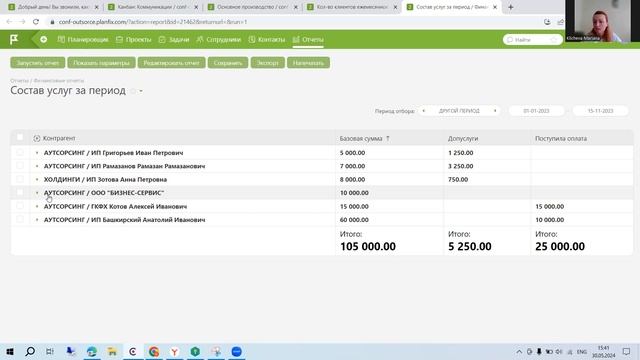Open Контакты menu
640x360 pixels.
click(267, 40)
